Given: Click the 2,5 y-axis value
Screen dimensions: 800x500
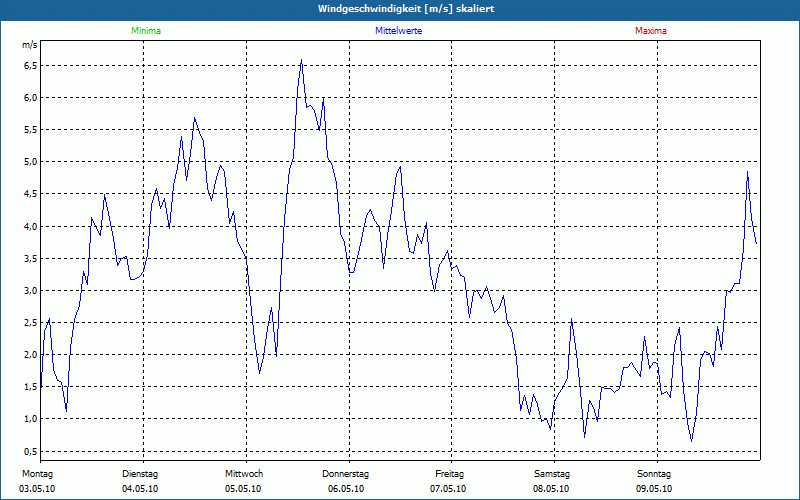Looking at the screenshot, I should 30,323.
